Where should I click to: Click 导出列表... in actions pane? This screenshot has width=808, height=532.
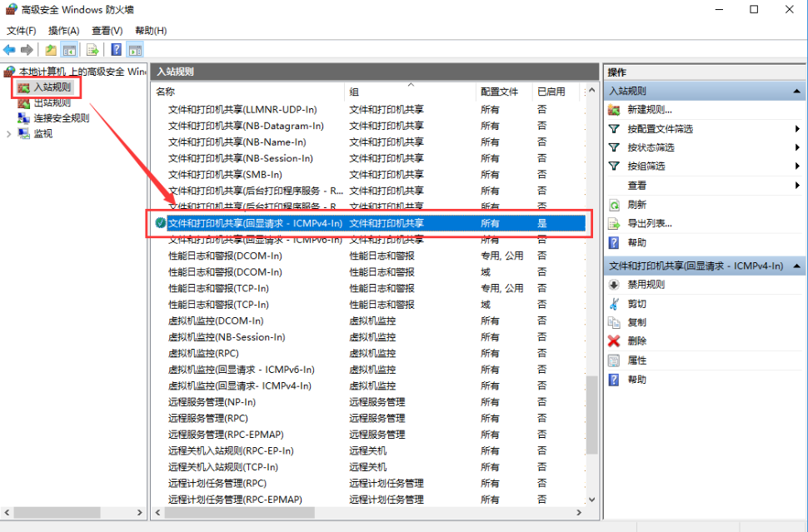pyautogui.click(x=649, y=223)
